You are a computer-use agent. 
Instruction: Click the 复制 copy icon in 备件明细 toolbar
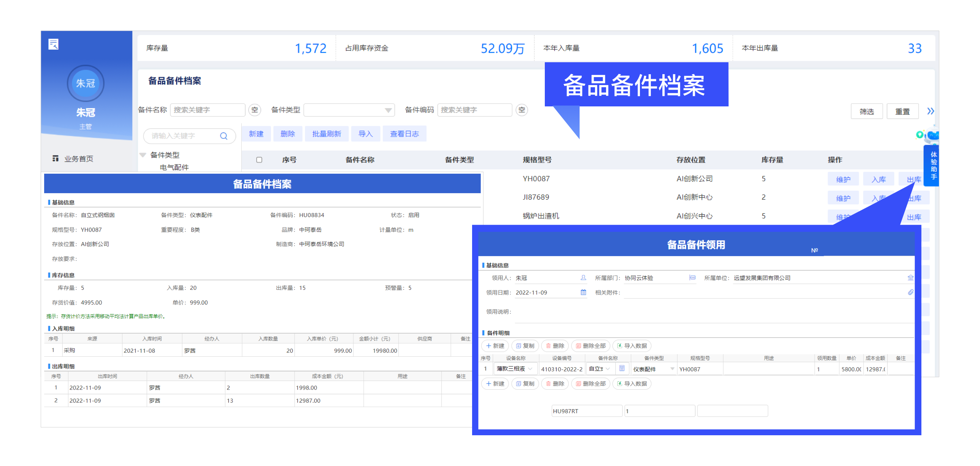(525, 346)
